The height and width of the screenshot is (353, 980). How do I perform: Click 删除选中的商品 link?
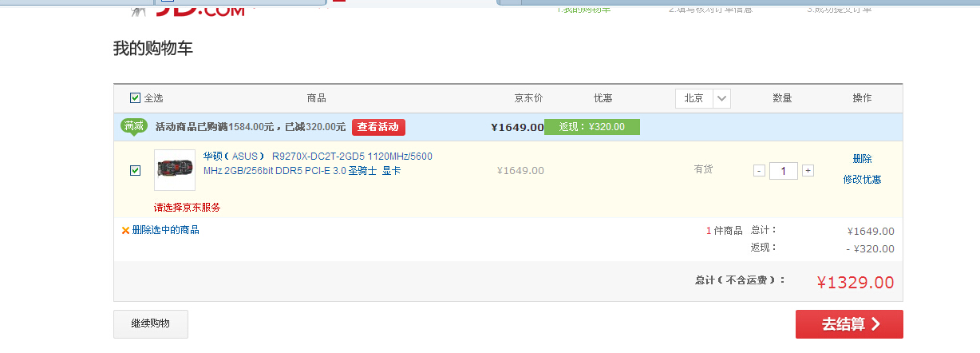[x=165, y=230]
